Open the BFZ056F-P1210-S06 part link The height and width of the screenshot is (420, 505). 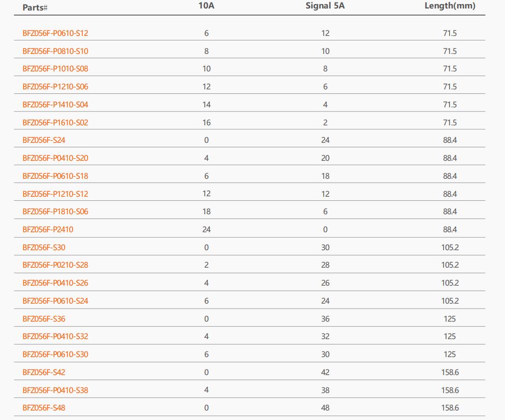coord(55,86)
